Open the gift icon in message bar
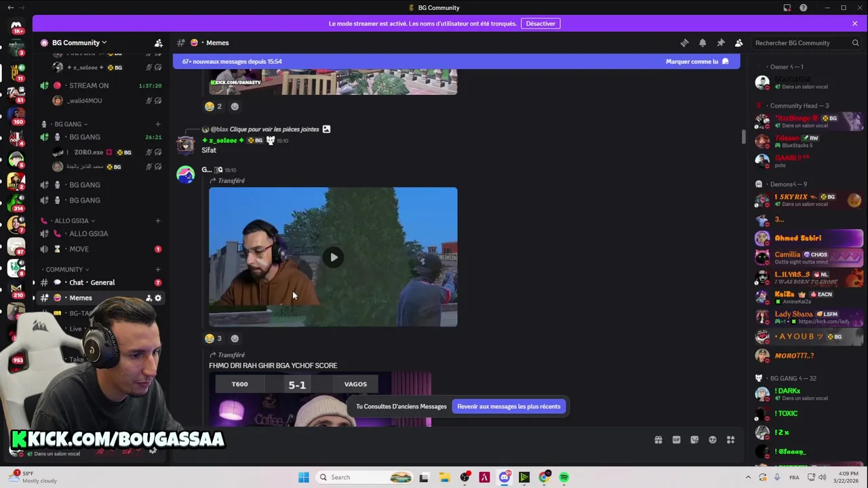868x488 pixels. click(x=658, y=440)
